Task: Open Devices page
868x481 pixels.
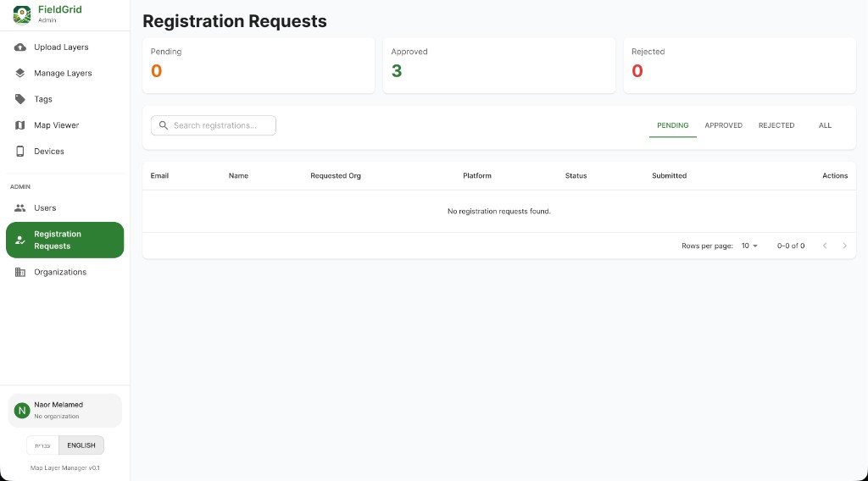Action: click(64, 151)
